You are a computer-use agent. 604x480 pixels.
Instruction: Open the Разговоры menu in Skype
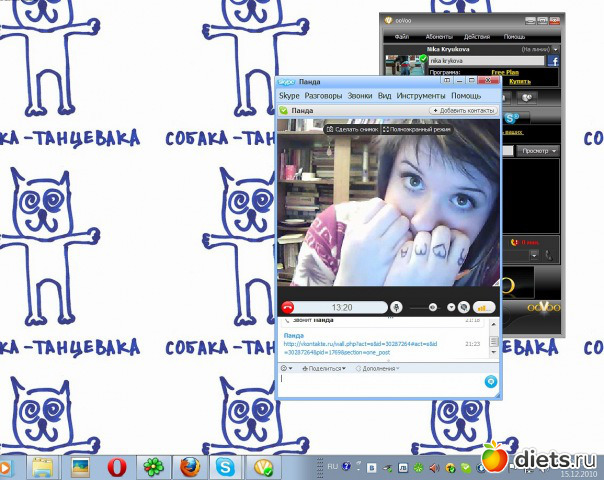tap(323, 95)
